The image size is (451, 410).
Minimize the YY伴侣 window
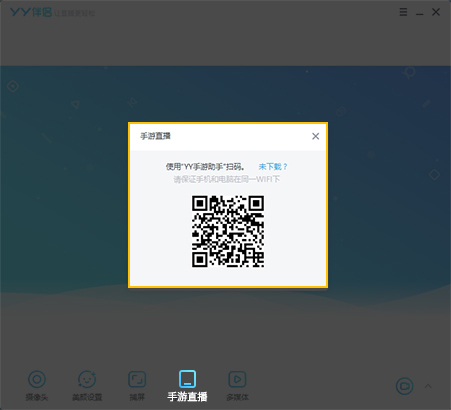pos(420,14)
